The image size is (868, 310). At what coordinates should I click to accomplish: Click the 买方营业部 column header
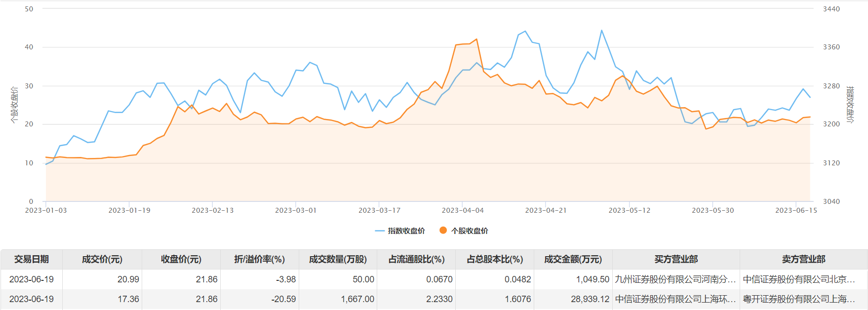(676, 259)
